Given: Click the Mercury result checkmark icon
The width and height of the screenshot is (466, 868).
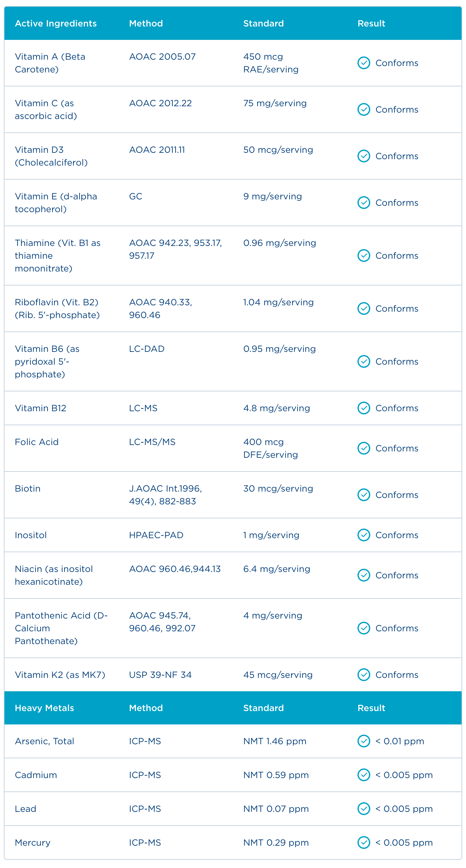Looking at the screenshot, I should pyautogui.click(x=364, y=842).
